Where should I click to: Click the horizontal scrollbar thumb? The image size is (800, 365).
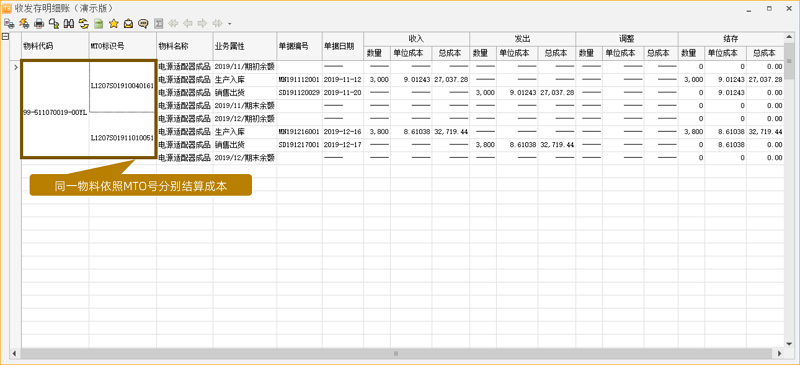[396, 353]
